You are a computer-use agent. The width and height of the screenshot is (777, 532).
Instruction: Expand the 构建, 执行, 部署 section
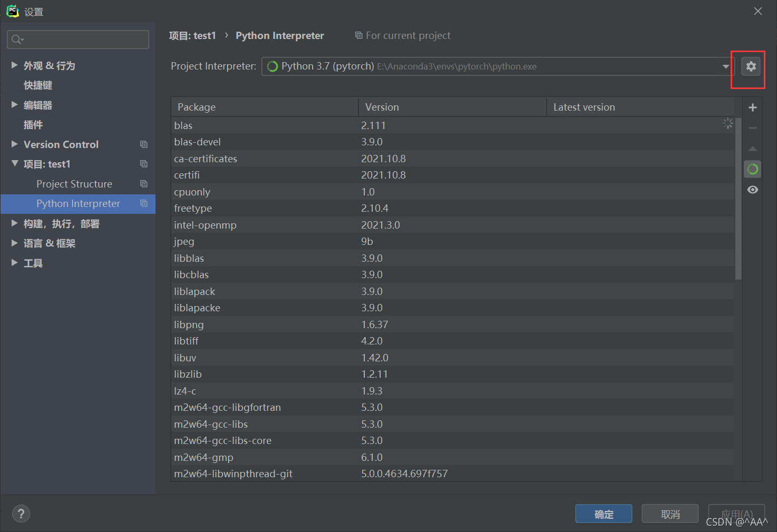tap(15, 223)
